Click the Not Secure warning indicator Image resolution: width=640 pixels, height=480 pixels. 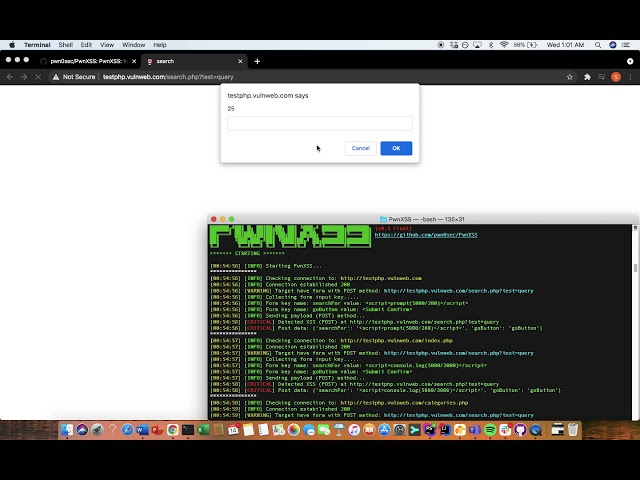coord(74,77)
